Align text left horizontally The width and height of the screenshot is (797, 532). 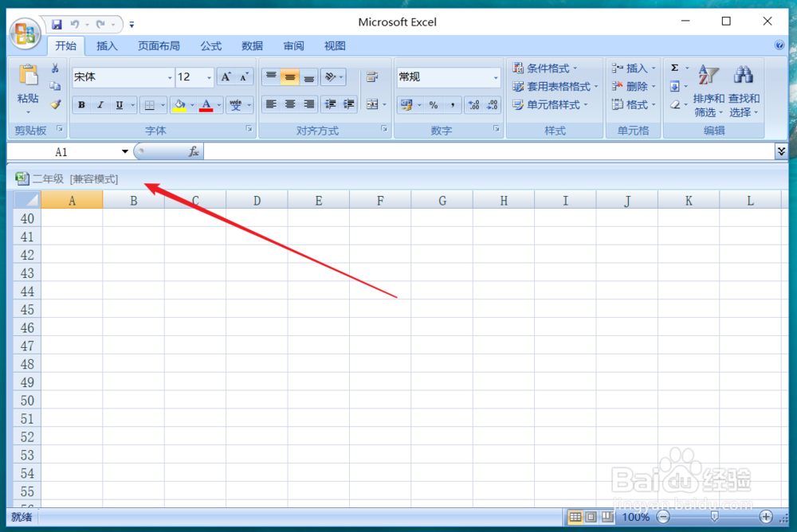[271, 104]
